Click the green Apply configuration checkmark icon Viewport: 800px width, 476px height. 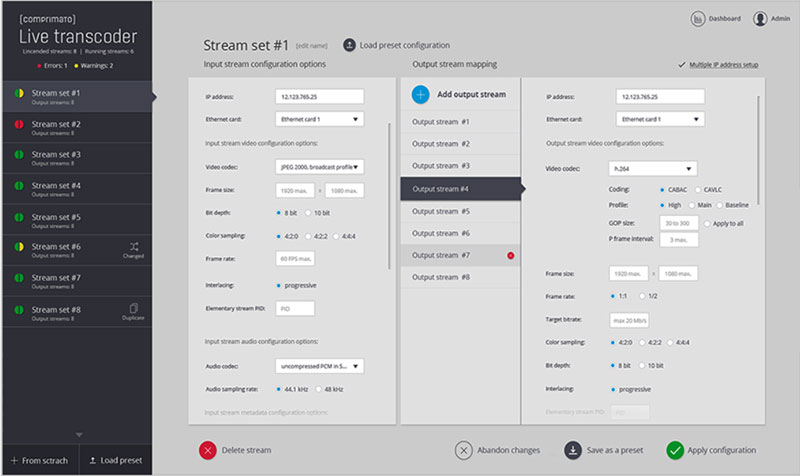pyautogui.click(x=675, y=450)
